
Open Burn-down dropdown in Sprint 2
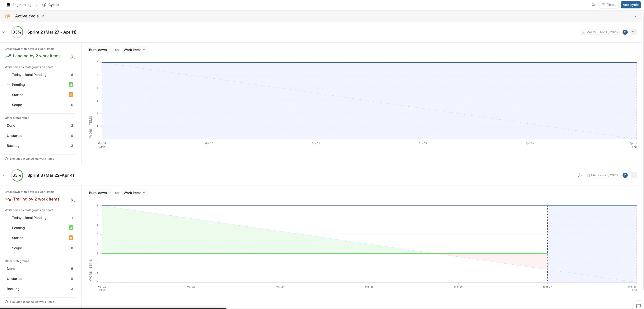pos(100,50)
